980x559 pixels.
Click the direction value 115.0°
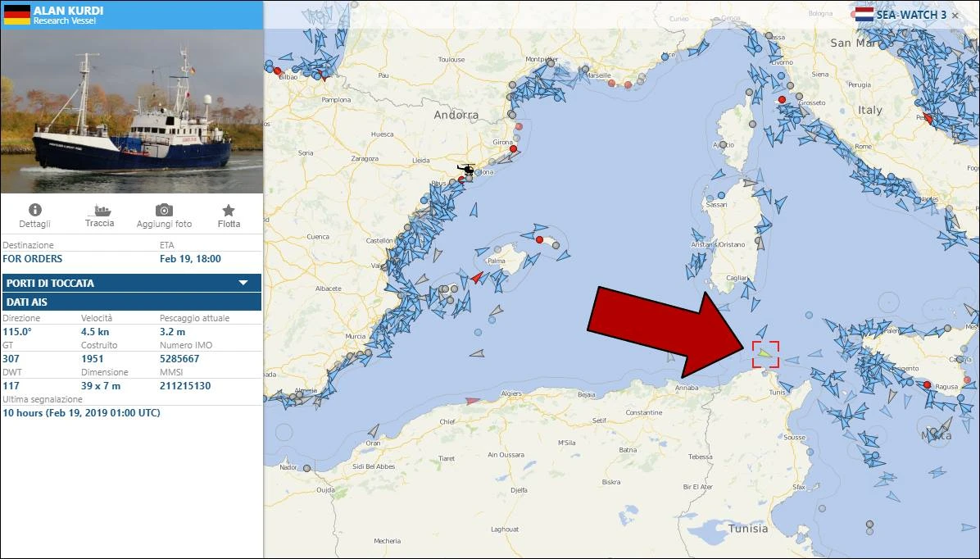pos(17,332)
